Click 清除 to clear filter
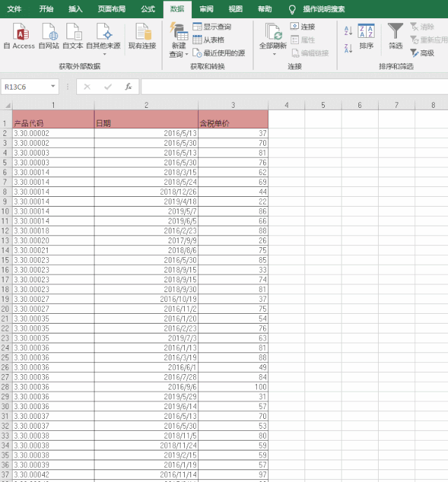 click(x=423, y=27)
